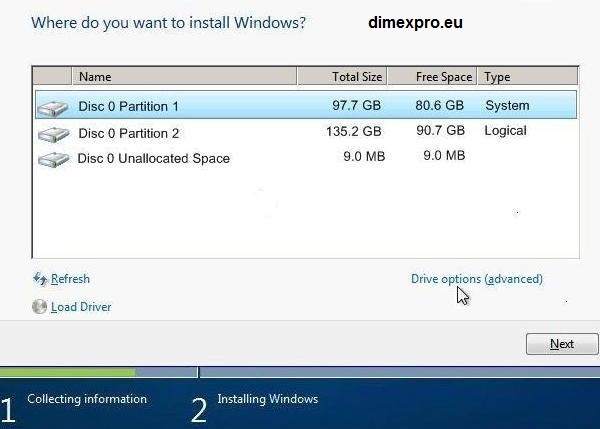Click the Disc 0 Partition 1 drive icon

(53, 109)
